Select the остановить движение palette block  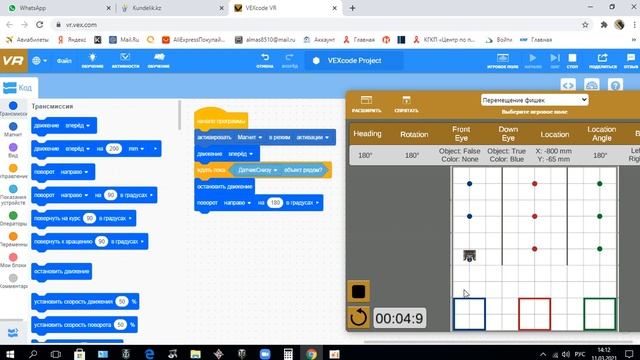62,271
